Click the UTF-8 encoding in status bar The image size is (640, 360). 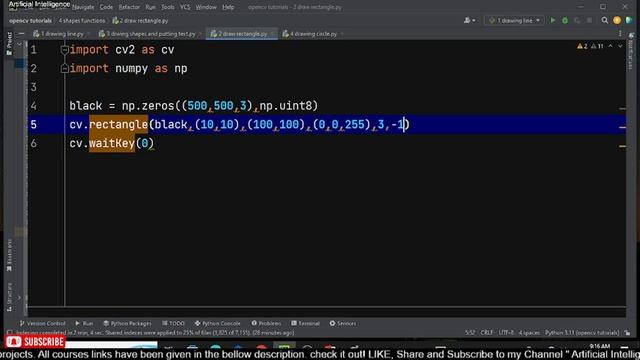(x=506, y=333)
